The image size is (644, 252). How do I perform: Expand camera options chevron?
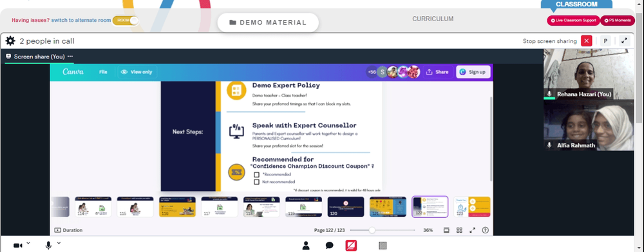click(x=28, y=244)
